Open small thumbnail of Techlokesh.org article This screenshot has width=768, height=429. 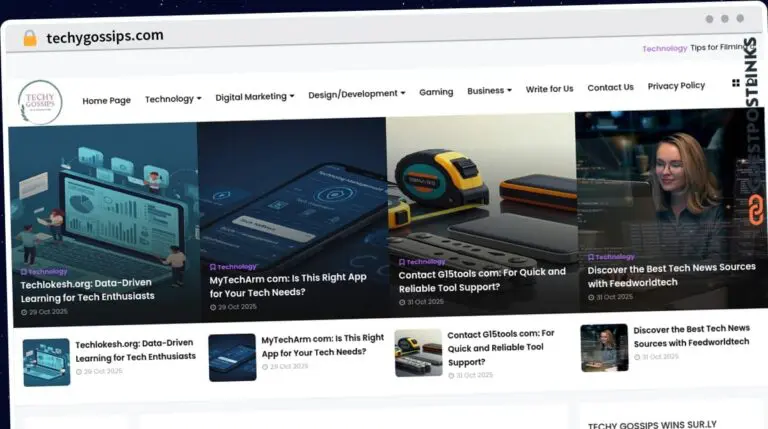coord(47,362)
